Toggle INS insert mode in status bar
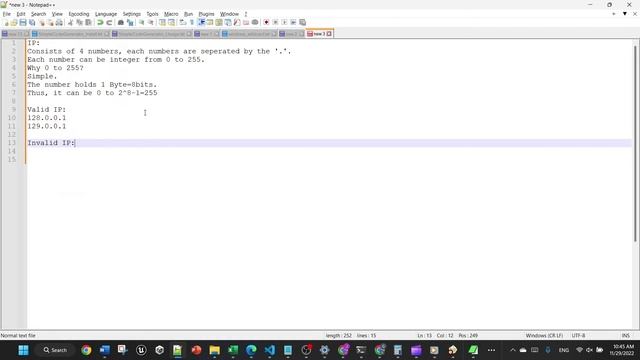 pyautogui.click(x=625, y=336)
